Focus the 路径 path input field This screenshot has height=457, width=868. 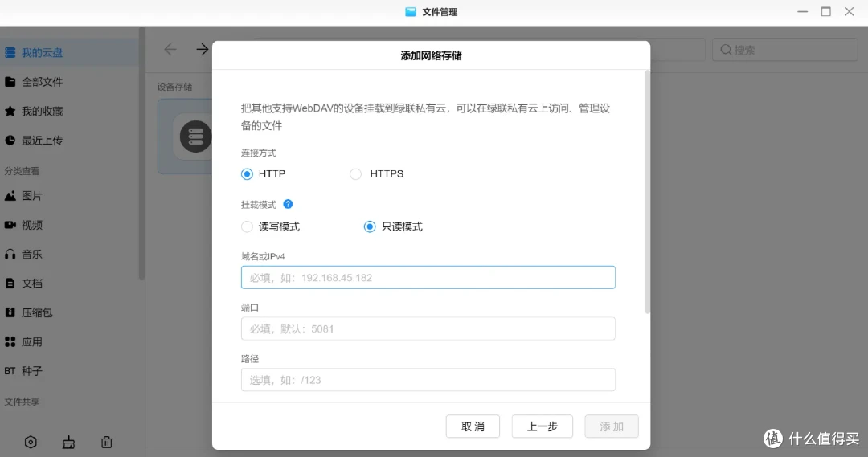pyautogui.click(x=428, y=380)
